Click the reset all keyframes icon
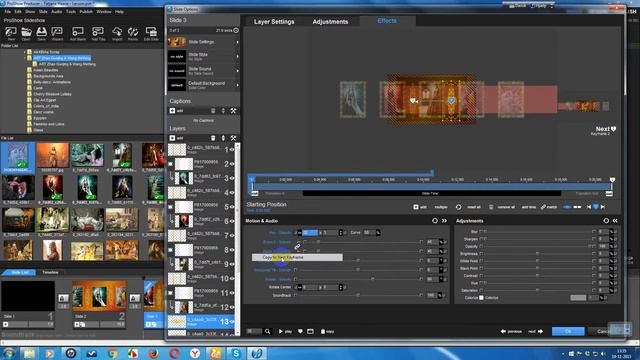This screenshot has height=360, width=640. point(459,207)
